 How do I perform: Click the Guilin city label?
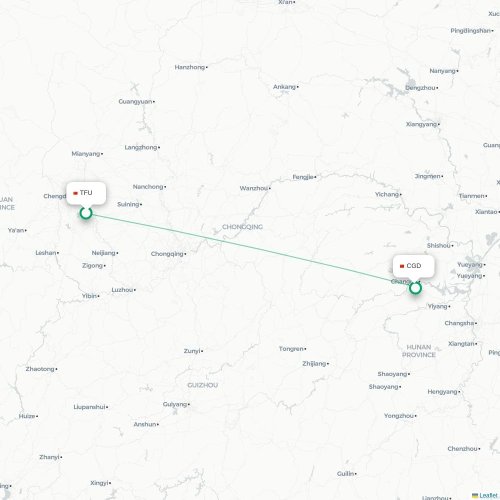coord(346,474)
